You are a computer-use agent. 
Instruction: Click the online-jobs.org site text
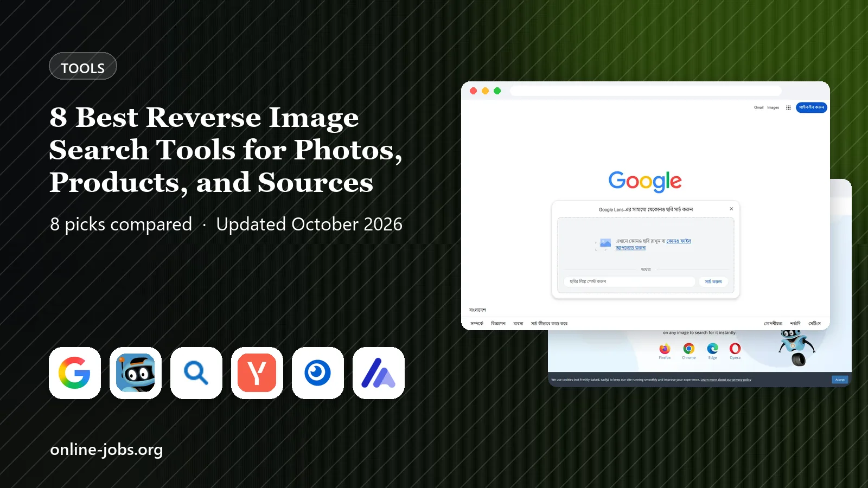pyautogui.click(x=106, y=450)
